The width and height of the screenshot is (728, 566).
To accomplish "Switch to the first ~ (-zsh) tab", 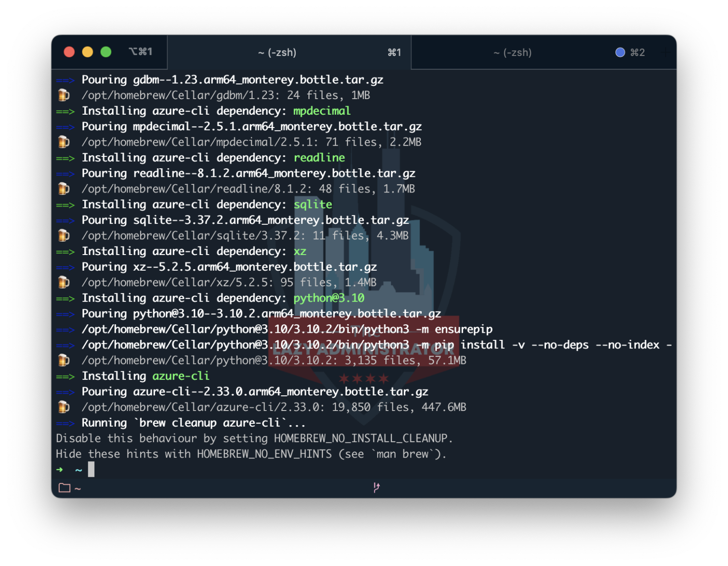I will (289, 52).
